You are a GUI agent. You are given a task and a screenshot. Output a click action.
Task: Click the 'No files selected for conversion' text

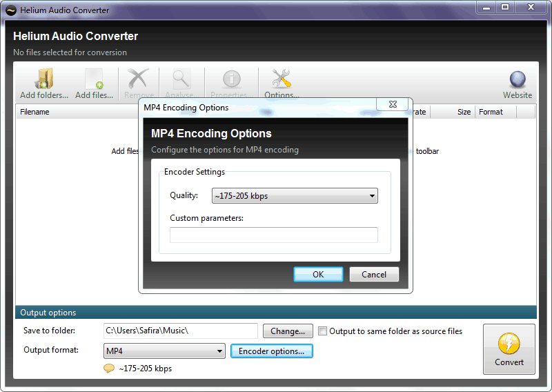click(70, 52)
